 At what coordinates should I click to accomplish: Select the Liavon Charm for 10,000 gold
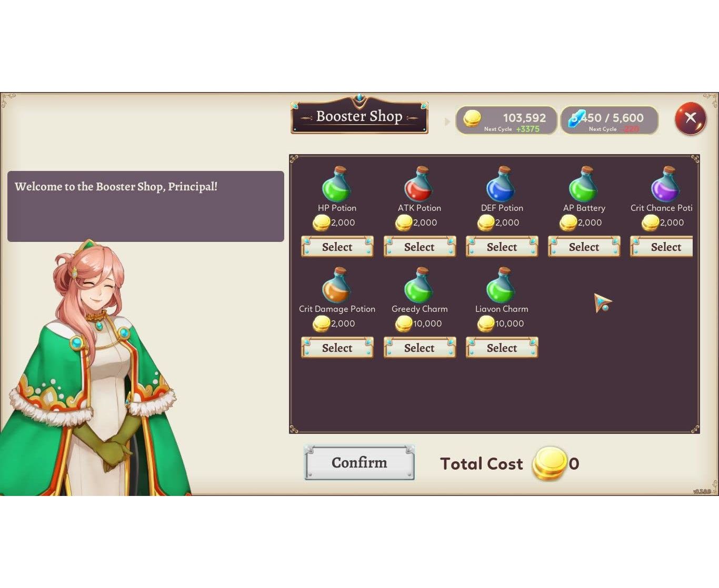502,348
